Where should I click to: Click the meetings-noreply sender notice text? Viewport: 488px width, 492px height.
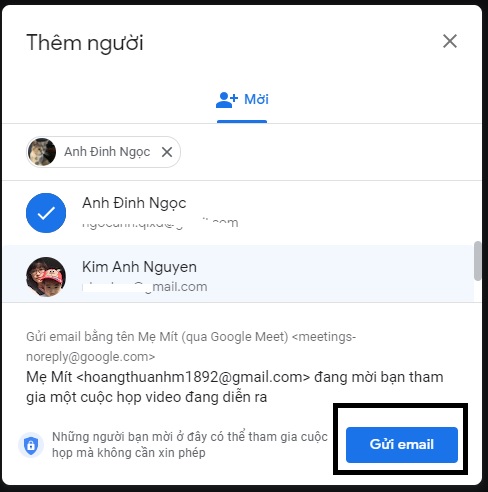pyautogui.click(x=191, y=347)
